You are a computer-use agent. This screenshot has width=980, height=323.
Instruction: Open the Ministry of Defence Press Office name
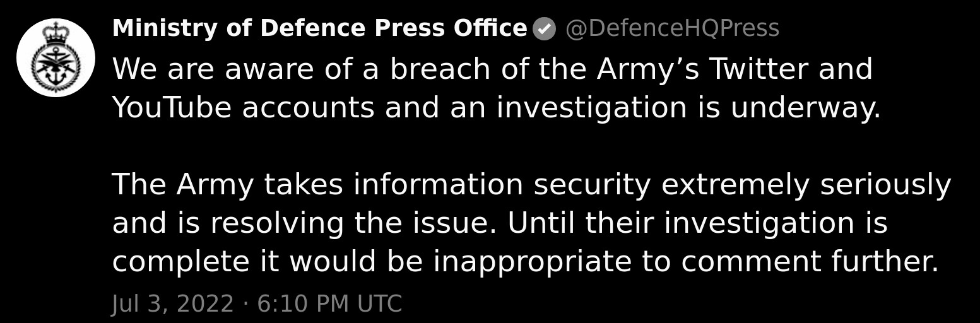point(319,28)
